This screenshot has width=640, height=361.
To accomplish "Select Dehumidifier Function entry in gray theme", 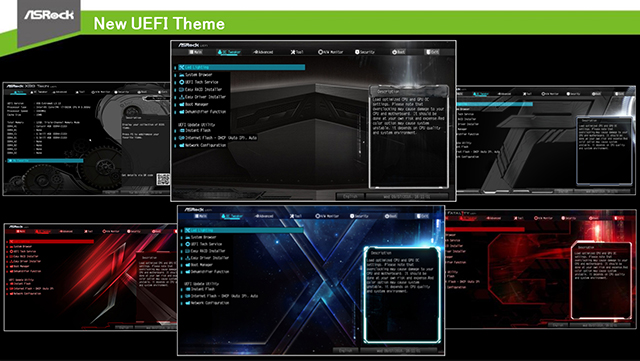I will pyautogui.click(x=202, y=111).
